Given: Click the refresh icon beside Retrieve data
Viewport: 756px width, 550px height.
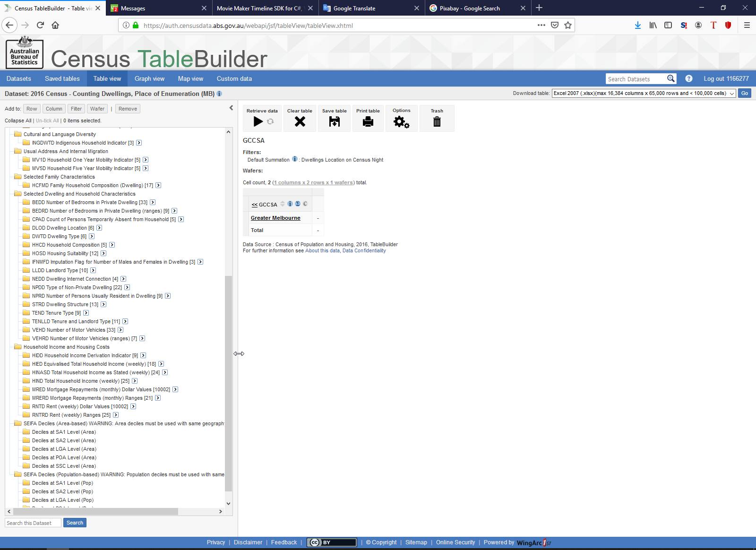Looking at the screenshot, I should pos(270,121).
